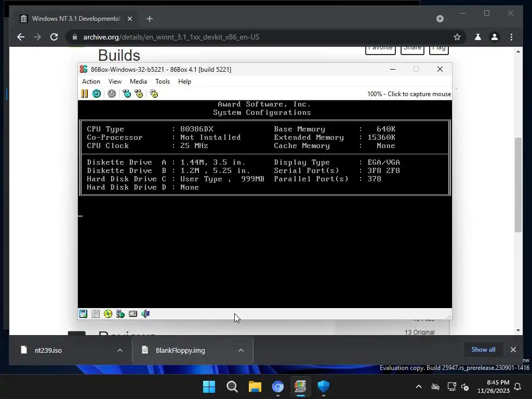This screenshot has width=532, height=399.
Task: Open 86Box settings gear toolbar icon
Action: pos(154,94)
